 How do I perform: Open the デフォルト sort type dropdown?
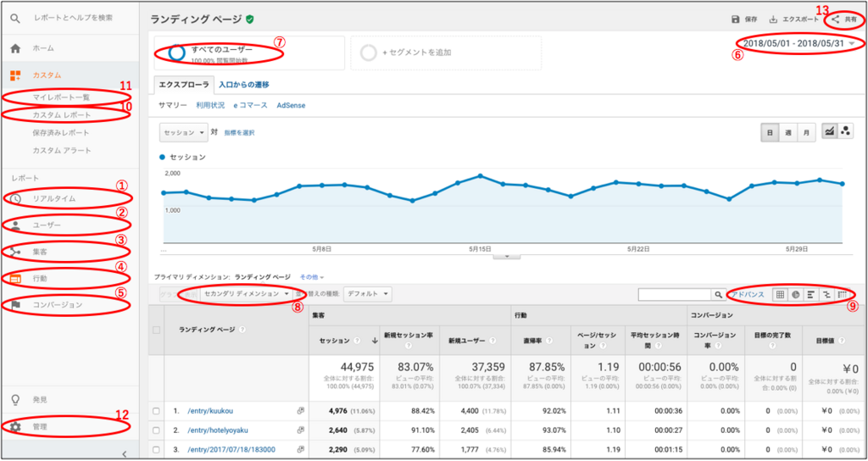[x=368, y=294]
